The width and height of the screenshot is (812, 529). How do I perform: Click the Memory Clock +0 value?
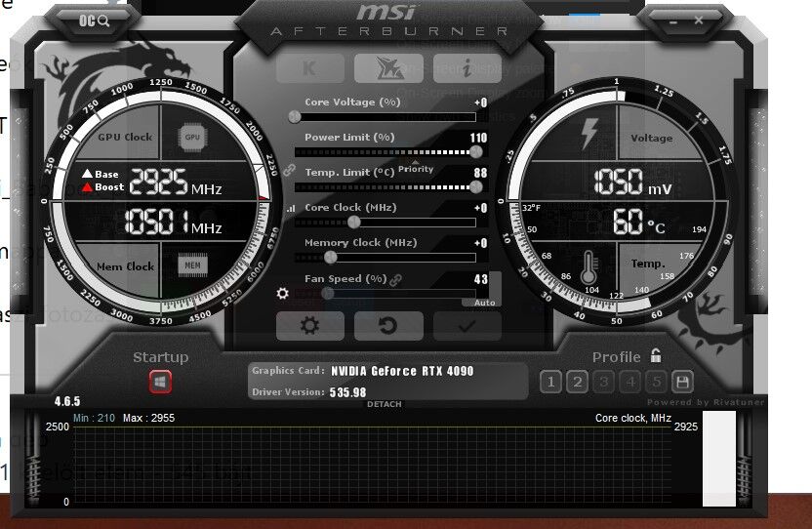(x=480, y=243)
